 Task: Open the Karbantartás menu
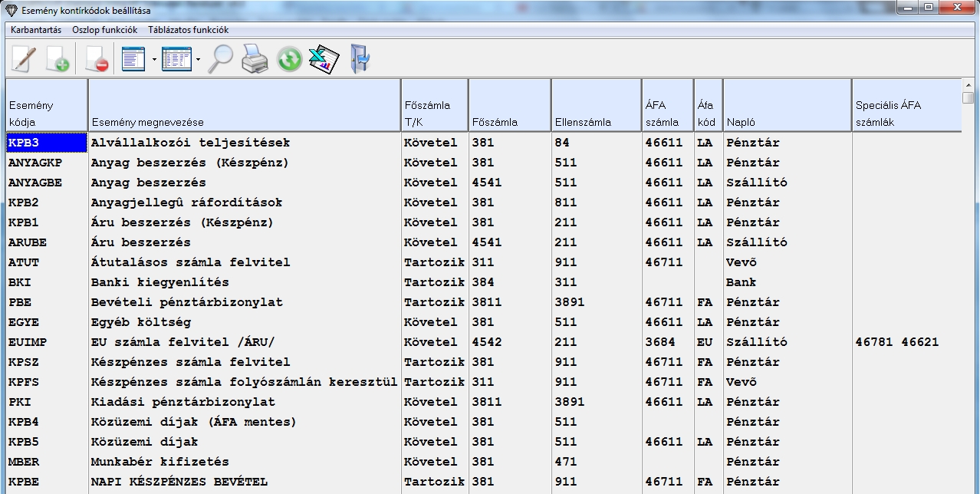pyautogui.click(x=36, y=30)
